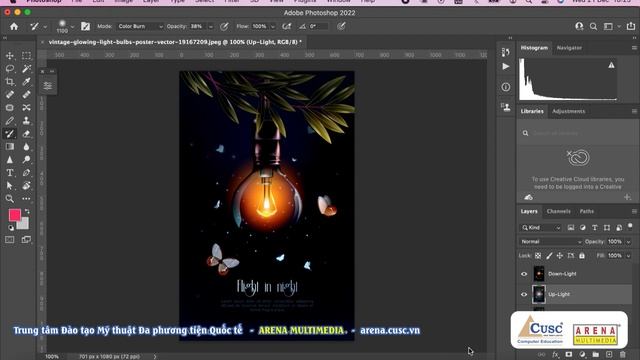The height and width of the screenshot is (360, 640).
Task: Select the Down-Light layer thumbnail
Action: tap(539, 274)
